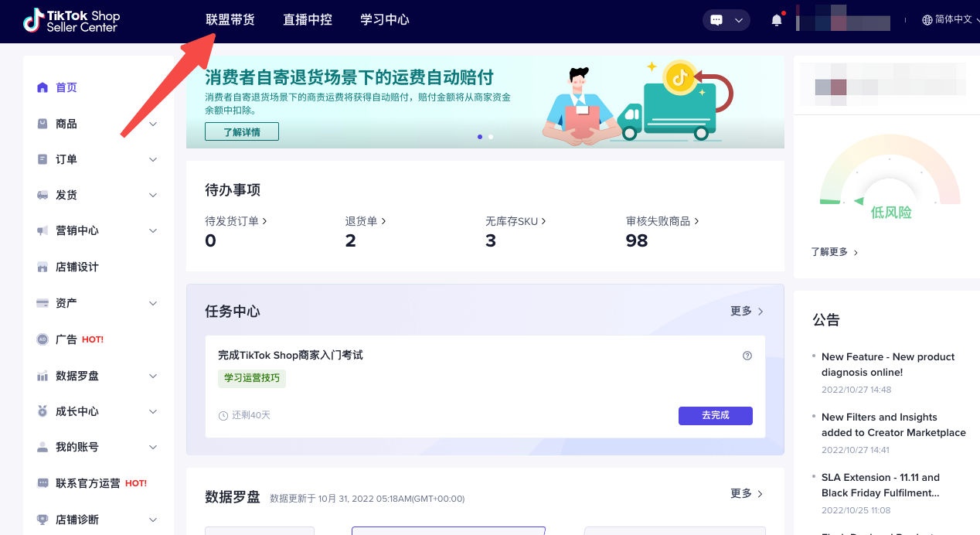Open the 商品 products sidebar icon

43,123
